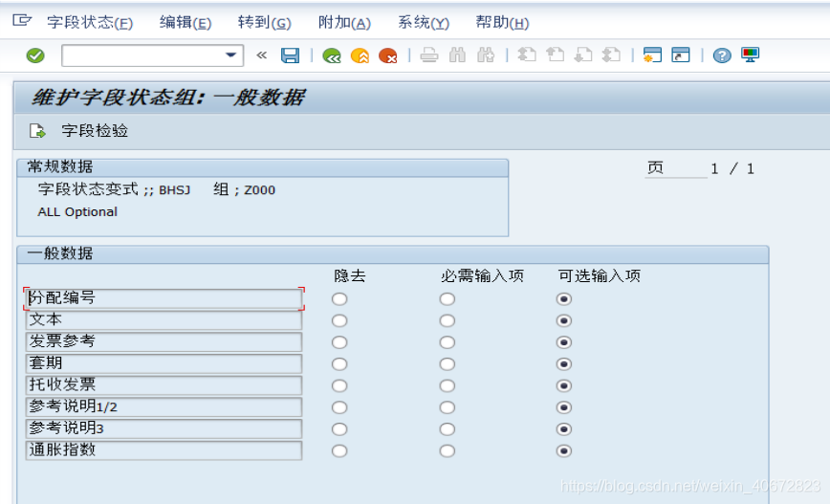Click the Save floppy disk icon

(290, 55)
